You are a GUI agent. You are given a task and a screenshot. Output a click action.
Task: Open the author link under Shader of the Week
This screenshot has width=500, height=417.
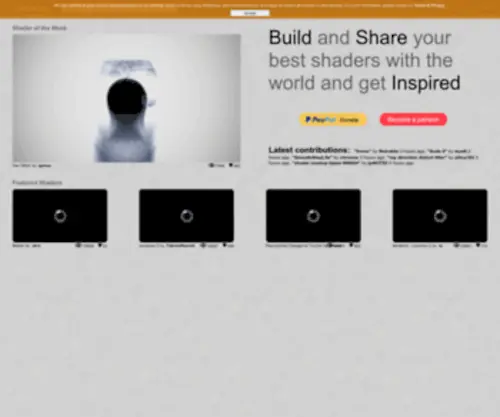[45, 165]
